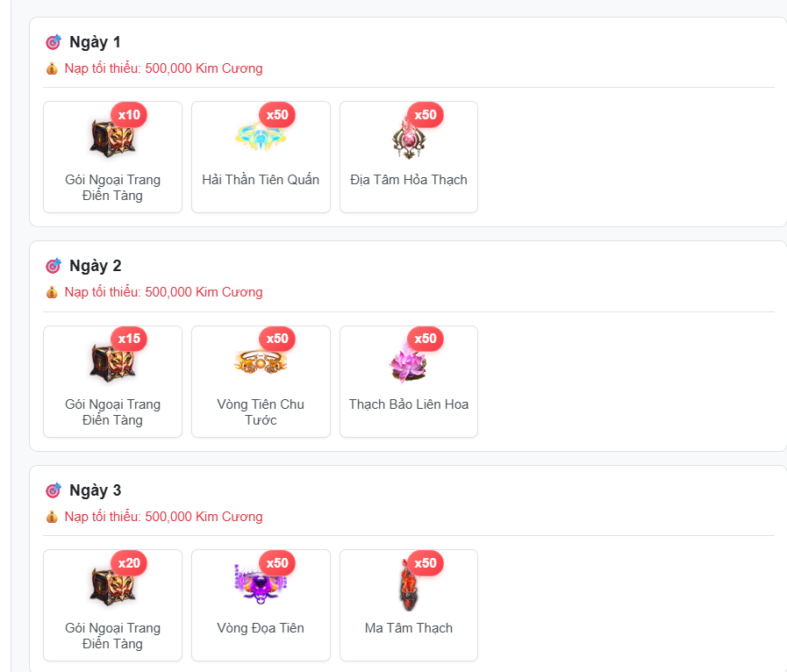
Task: Click the x10 quantity badge on Day 1
Action: pyautogui.click(x=129, y=115)
